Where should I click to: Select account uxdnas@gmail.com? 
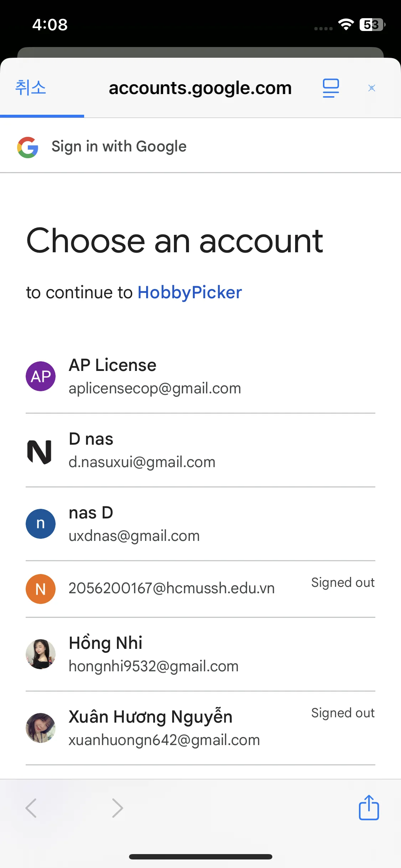click(134, 536)
